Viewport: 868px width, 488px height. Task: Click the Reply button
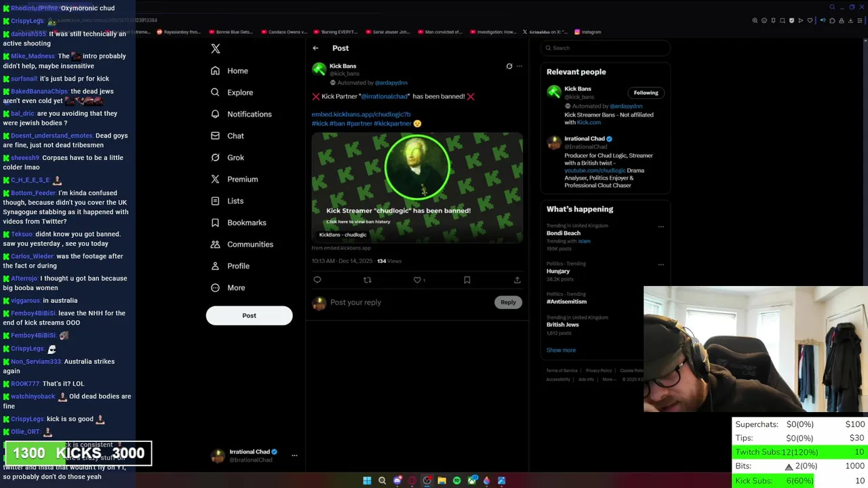point(508,302)
